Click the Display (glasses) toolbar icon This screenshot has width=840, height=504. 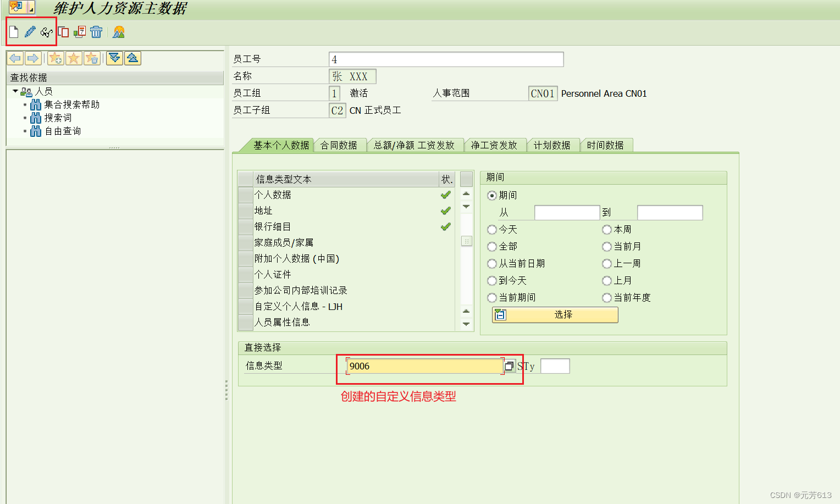47,32
